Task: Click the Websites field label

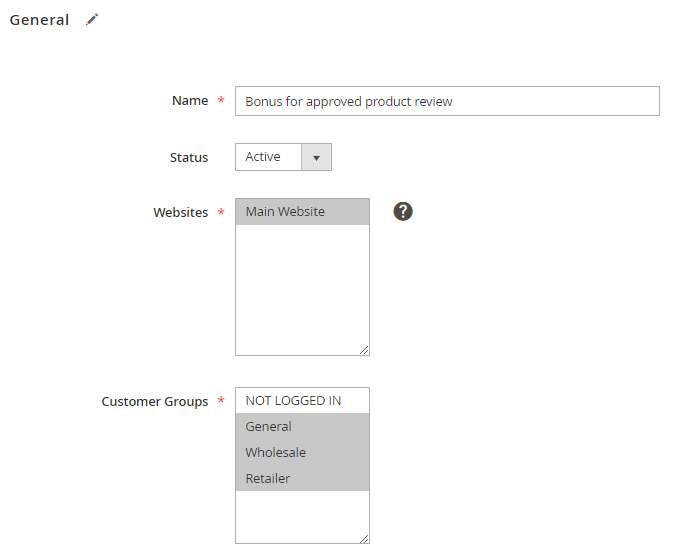Action: 181,213
